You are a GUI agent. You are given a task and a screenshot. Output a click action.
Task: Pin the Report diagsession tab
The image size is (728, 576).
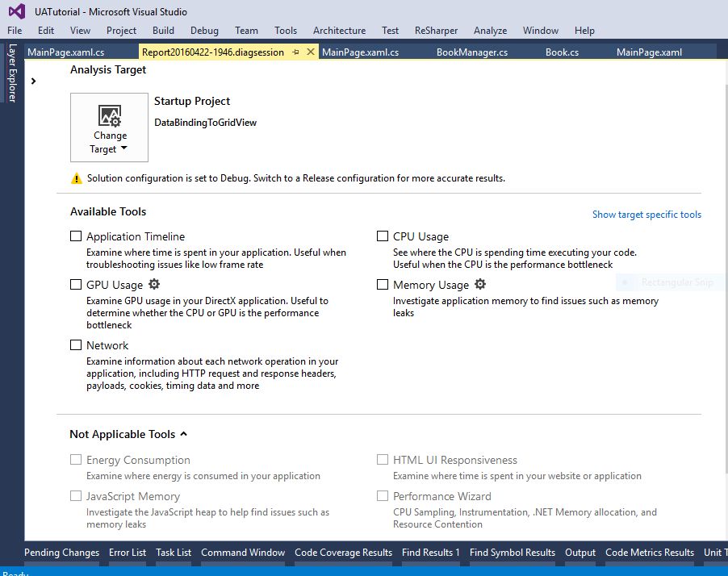(296, 52)
